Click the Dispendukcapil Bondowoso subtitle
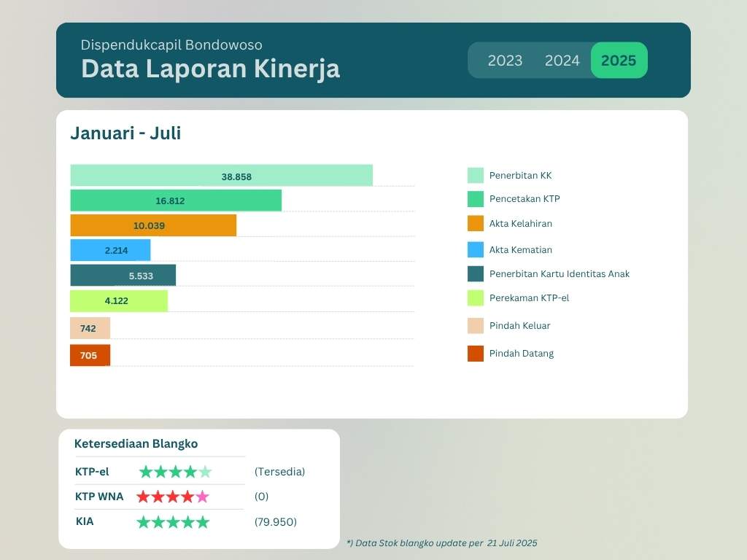Image resolution: width=747 pixels, height=560 pixels. 171,44
